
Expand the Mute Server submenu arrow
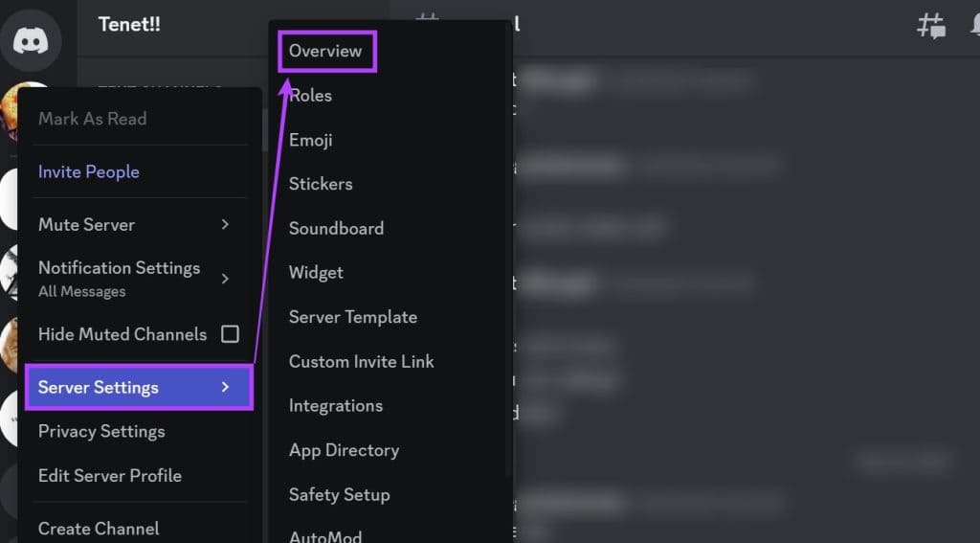tap(225, 224)
